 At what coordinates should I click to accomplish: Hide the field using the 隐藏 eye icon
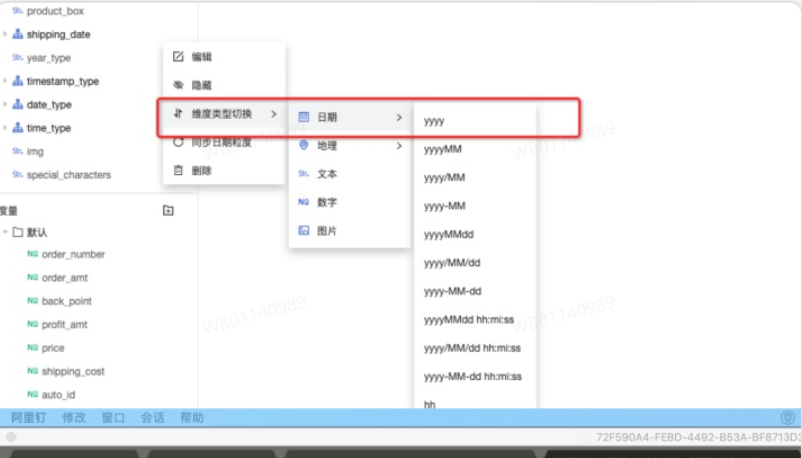[179, 86]
